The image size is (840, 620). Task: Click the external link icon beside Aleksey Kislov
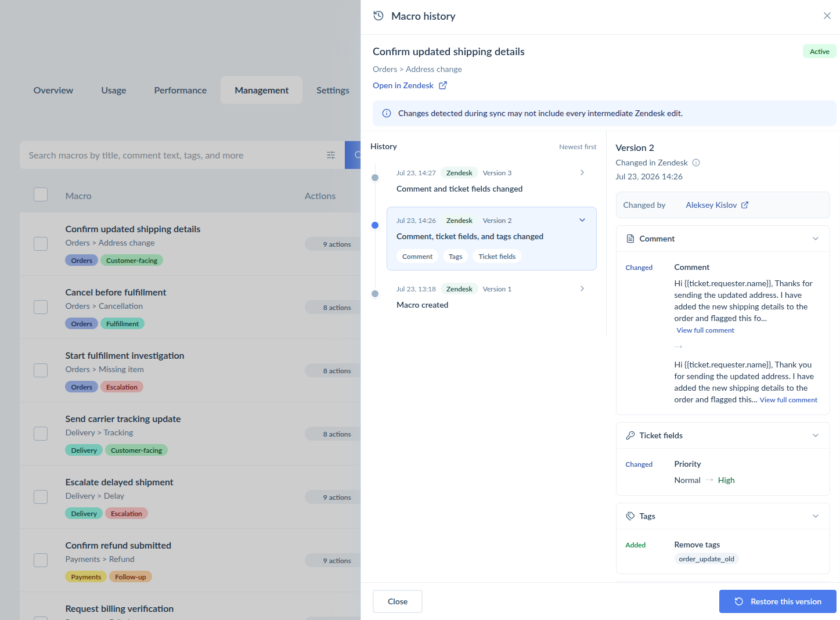745,205
